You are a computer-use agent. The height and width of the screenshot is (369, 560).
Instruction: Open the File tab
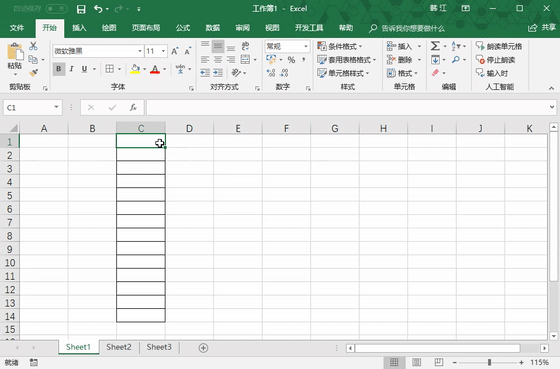(17, 28)
